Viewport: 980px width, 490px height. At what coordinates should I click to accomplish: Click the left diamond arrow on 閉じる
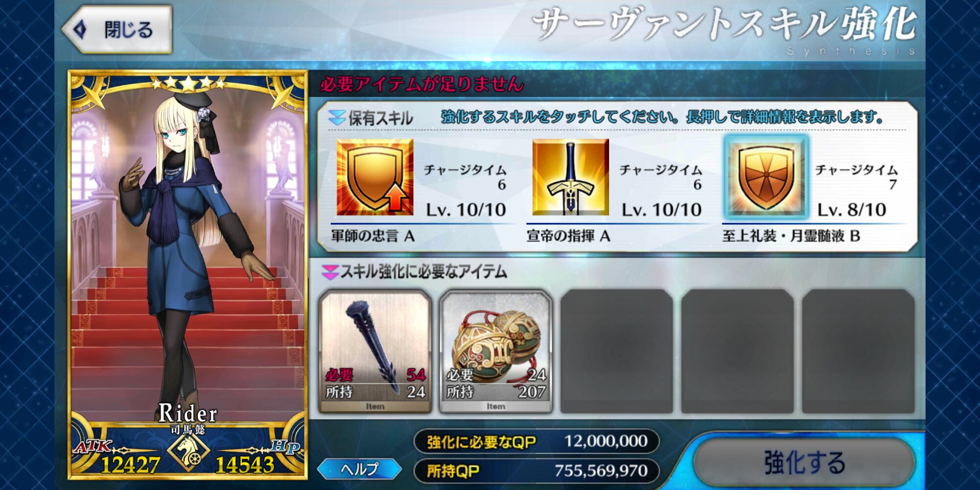80,29
